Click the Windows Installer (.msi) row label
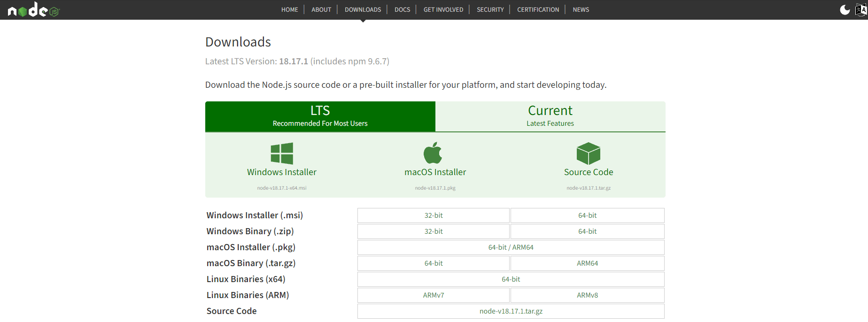Screen dimensions: 868x322 [255, 215]
